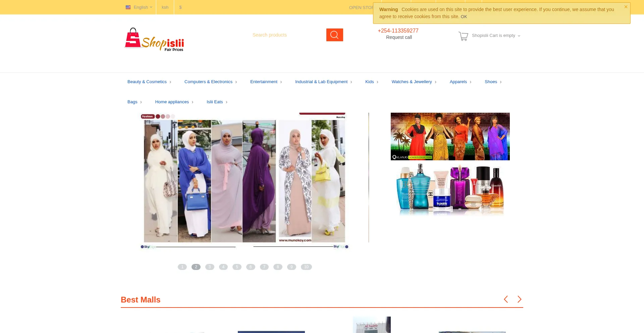
Task: Click the search magnifier icon
Action: [x=334, y=35]
